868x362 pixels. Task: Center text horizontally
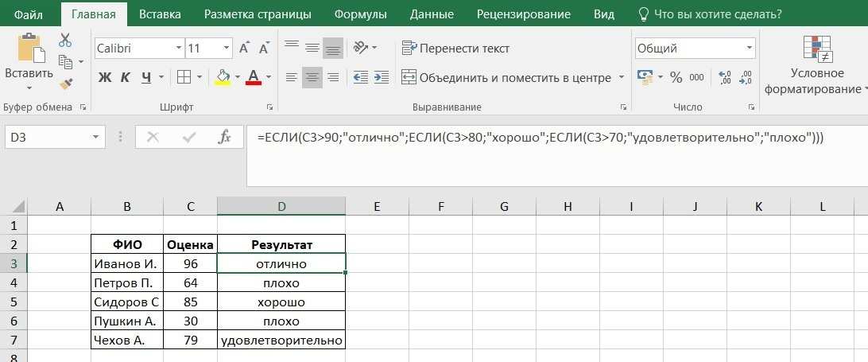[312, 77]
